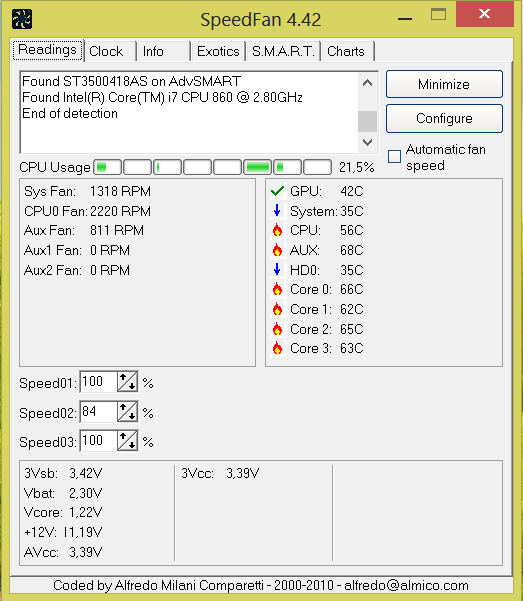Click the CPU0 Fan 2220 RPM reading
The image size is (523, 601).
coord(87,211)
